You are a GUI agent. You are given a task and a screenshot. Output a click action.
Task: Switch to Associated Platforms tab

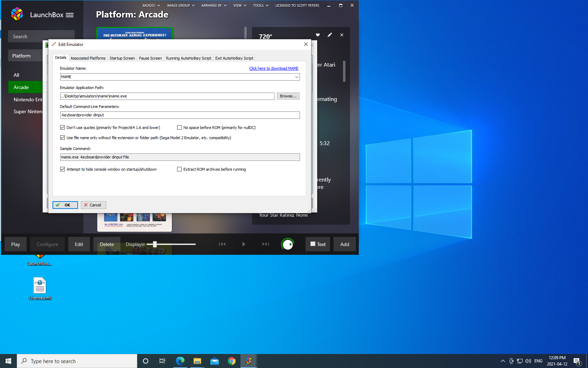point(88,58)
